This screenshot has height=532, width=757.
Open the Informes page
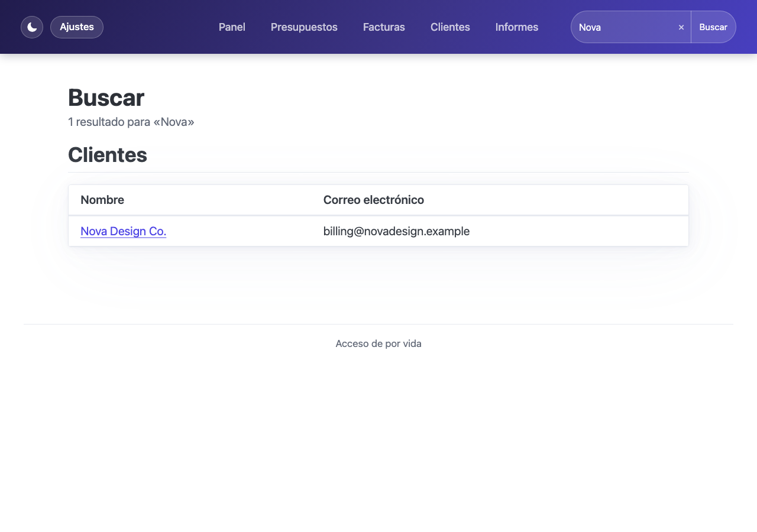[x=517, y=27]
